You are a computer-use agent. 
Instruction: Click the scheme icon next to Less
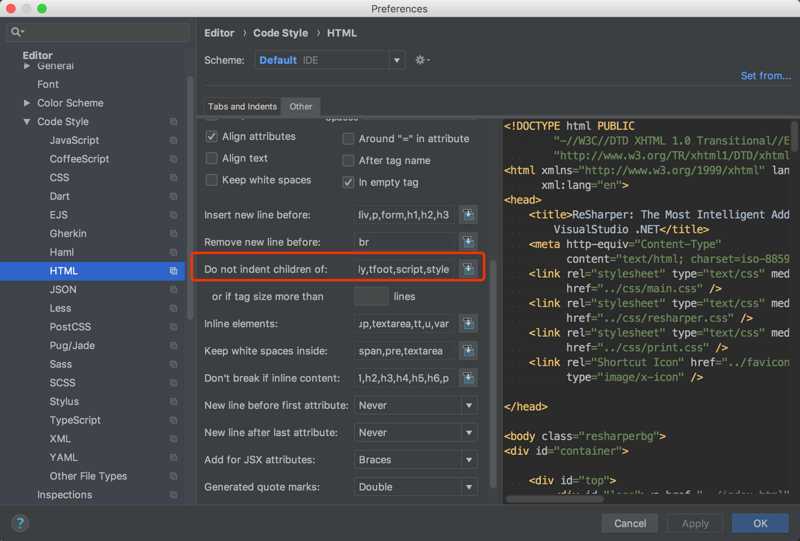click(173, 308)
